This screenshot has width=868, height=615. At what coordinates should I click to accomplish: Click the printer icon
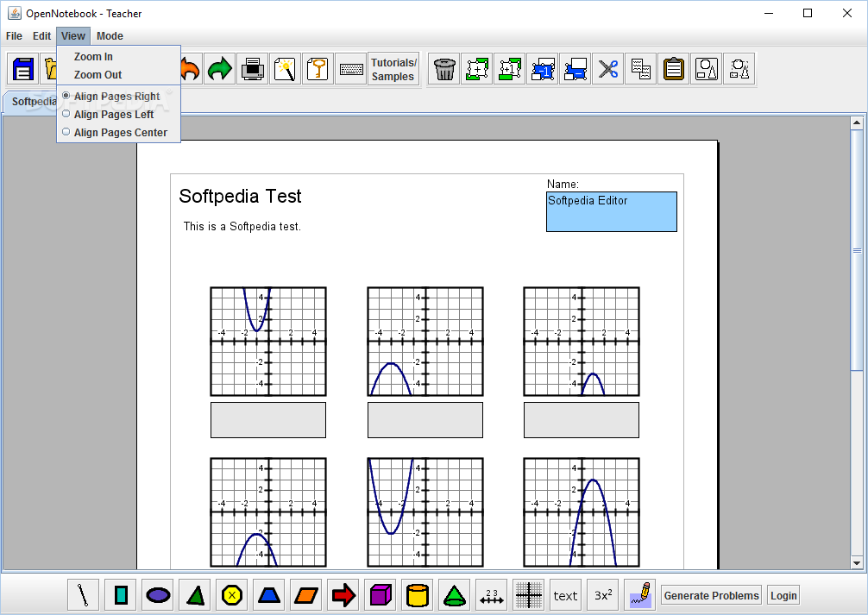pyautogui.click(x=253, y=69)
